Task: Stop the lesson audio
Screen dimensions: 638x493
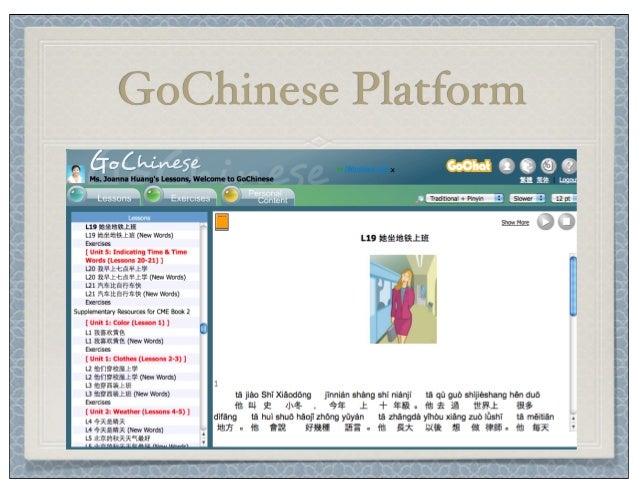Action: (x=566, y=222)
